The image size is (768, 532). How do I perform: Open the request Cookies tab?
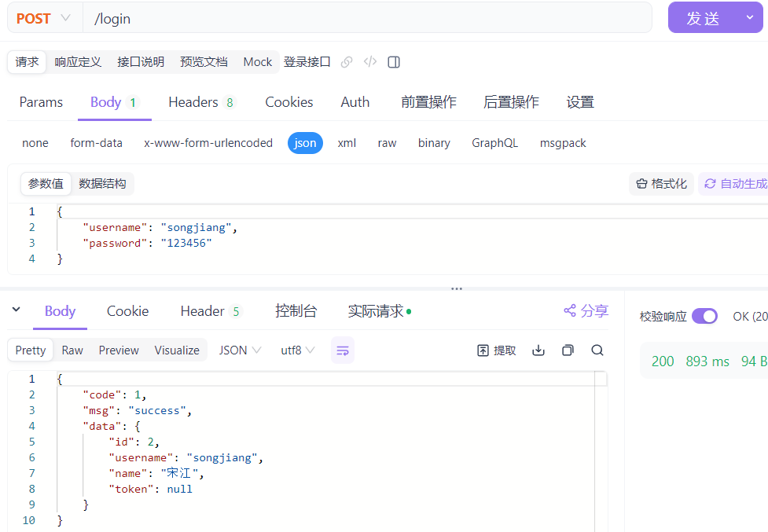(x=289, y=102)
